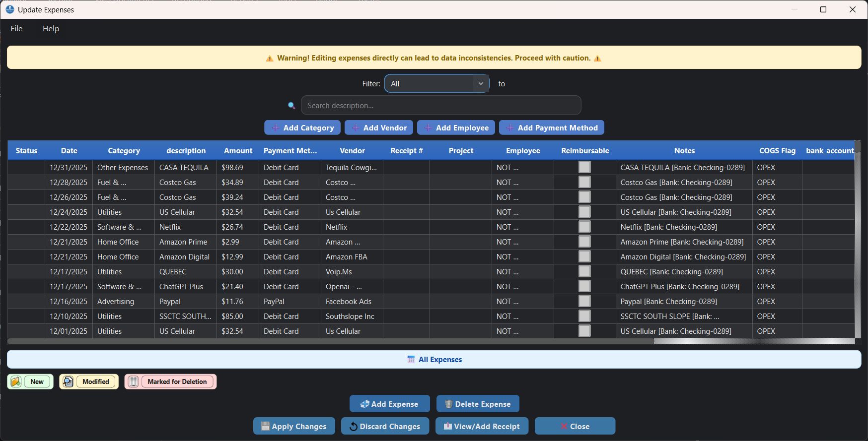Click the magnifier search icon
868x441 pixels.
click(291, 105)
